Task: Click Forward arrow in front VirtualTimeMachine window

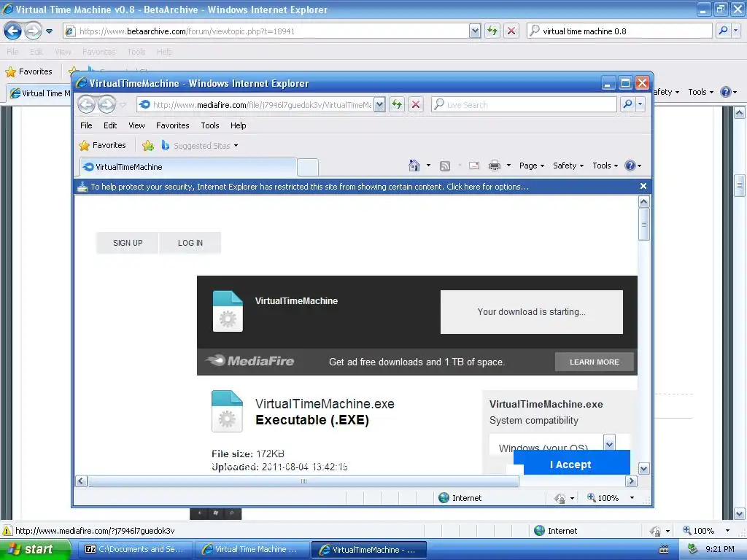Action: [107, 104]
